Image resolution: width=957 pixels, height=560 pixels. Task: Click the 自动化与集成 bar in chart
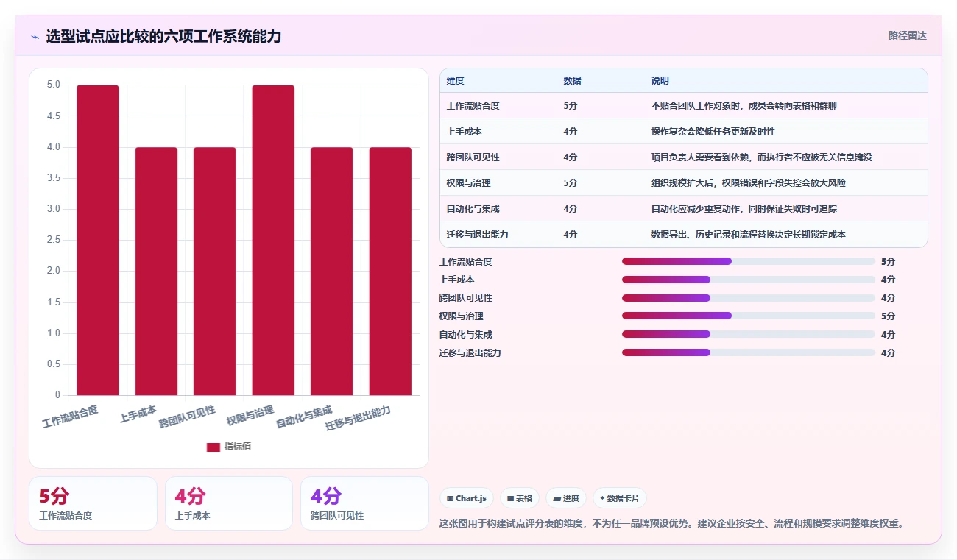coord(332,271)
